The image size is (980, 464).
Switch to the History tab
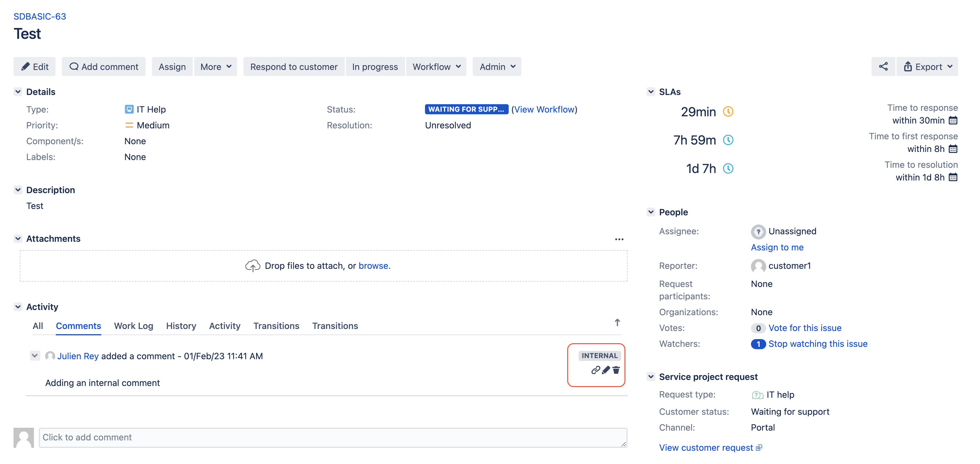181,326
